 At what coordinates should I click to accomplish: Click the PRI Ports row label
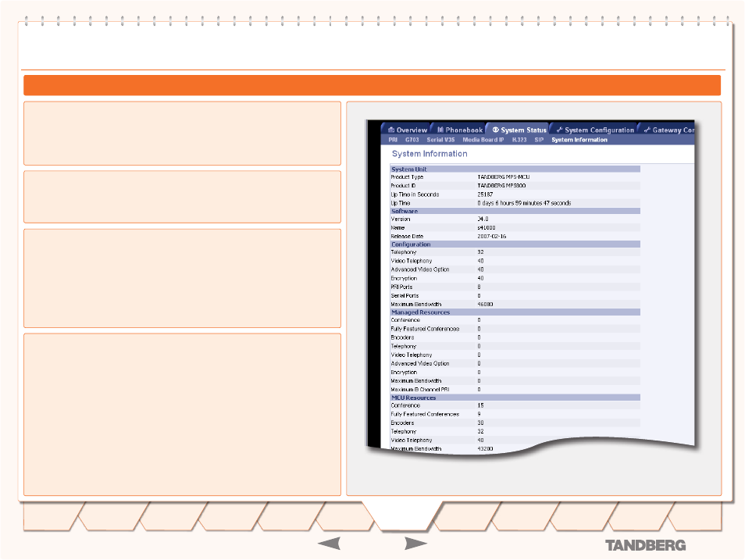[401, 287]
